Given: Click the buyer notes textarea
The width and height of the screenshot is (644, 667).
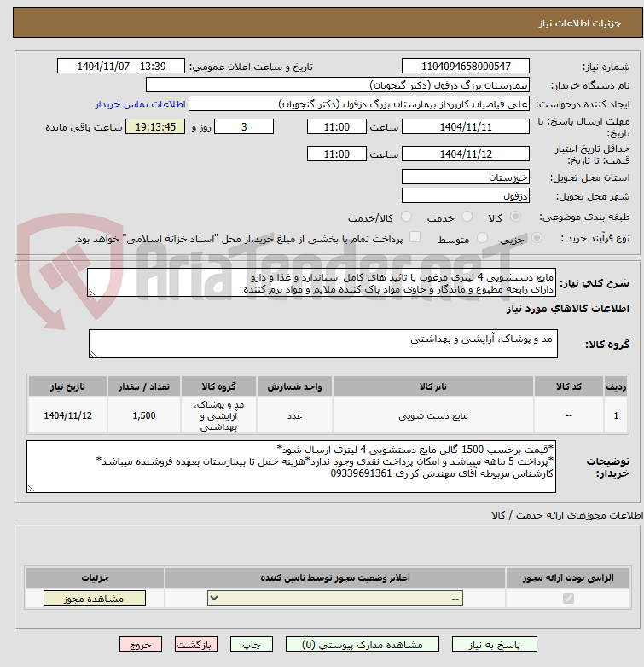Looking at the screenshot, I should coord(292,467).
